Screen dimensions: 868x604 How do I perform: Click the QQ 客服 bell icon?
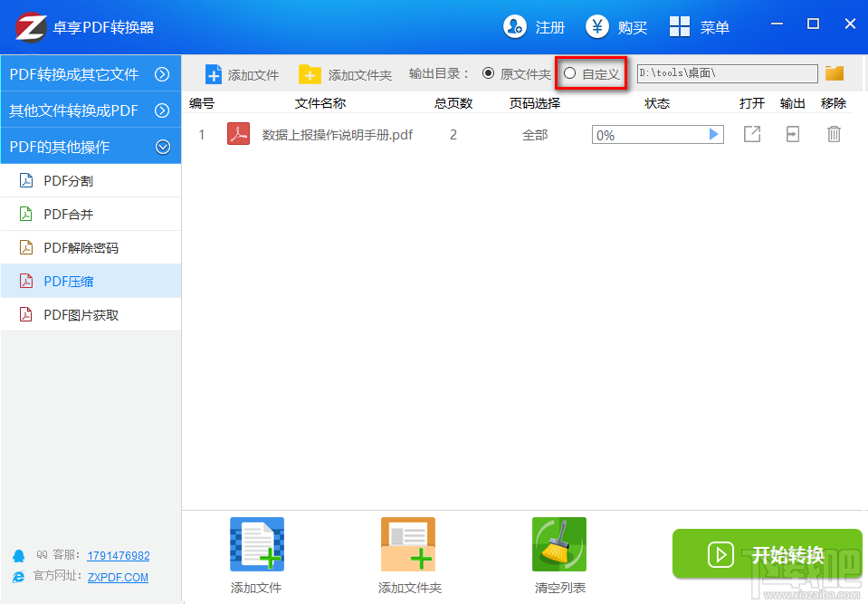(x=19, y=556)
